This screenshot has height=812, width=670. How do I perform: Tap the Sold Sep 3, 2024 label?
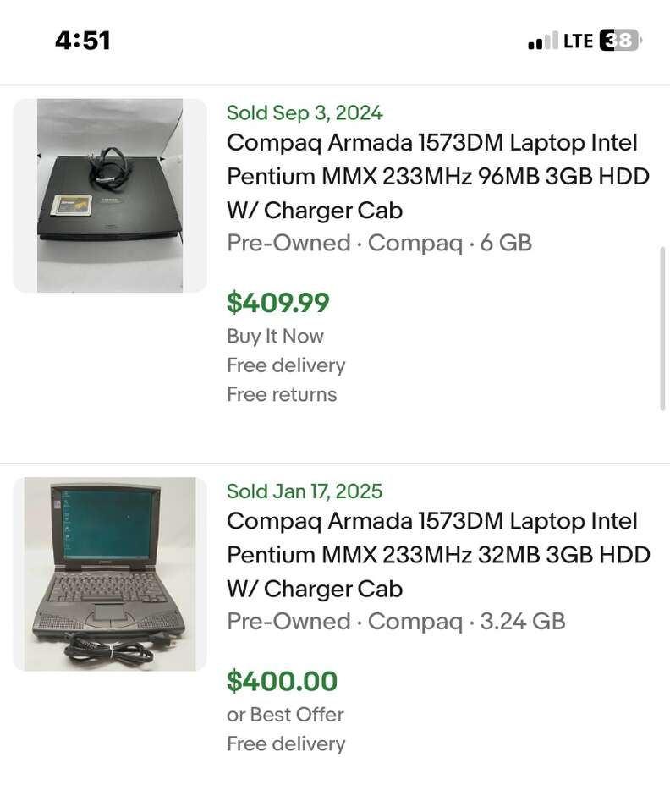click(x=305, y=112)
